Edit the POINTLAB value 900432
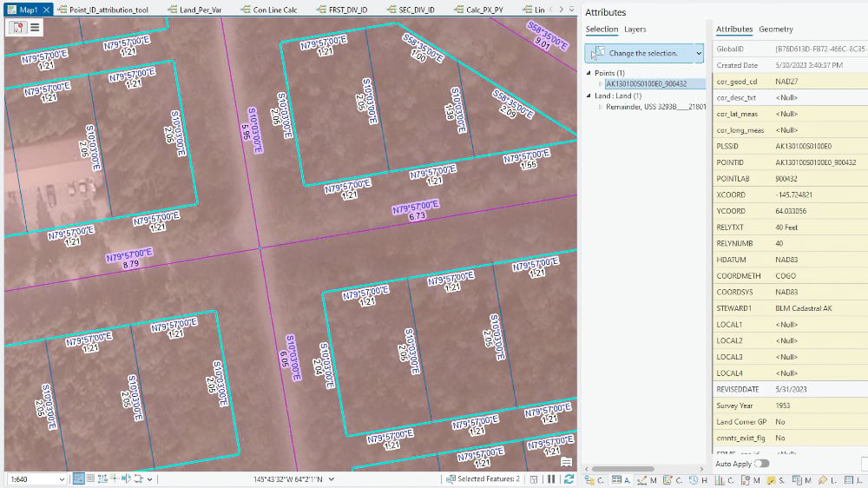This screenshot has width=868, height=488. tap(786, 179)
